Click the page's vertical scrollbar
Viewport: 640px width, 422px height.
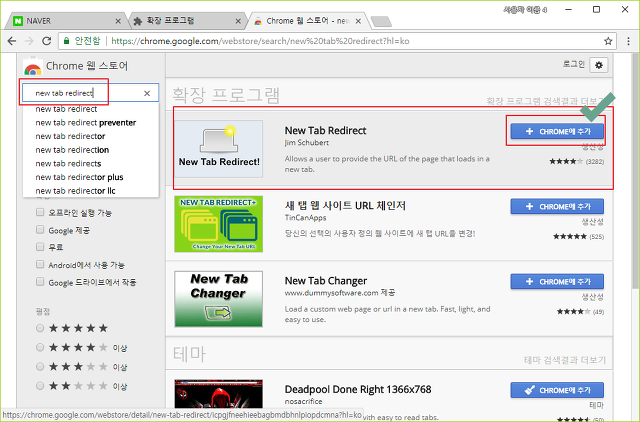(636, 171)
